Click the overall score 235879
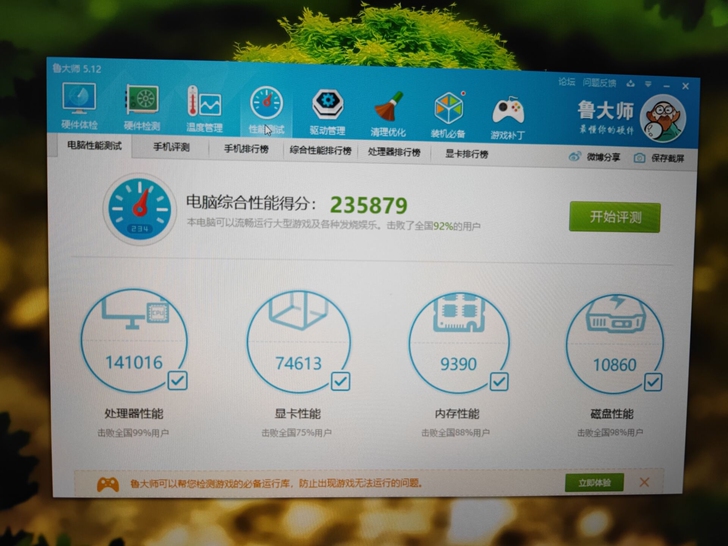 click(369, 205)
